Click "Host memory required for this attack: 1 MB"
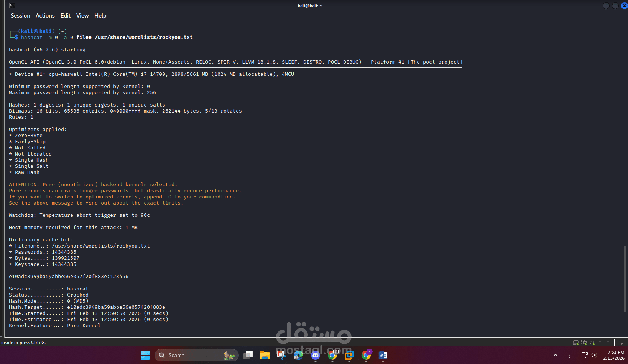Image resolution: width=628 pixels, height=364 pixels. coord(73,228)
